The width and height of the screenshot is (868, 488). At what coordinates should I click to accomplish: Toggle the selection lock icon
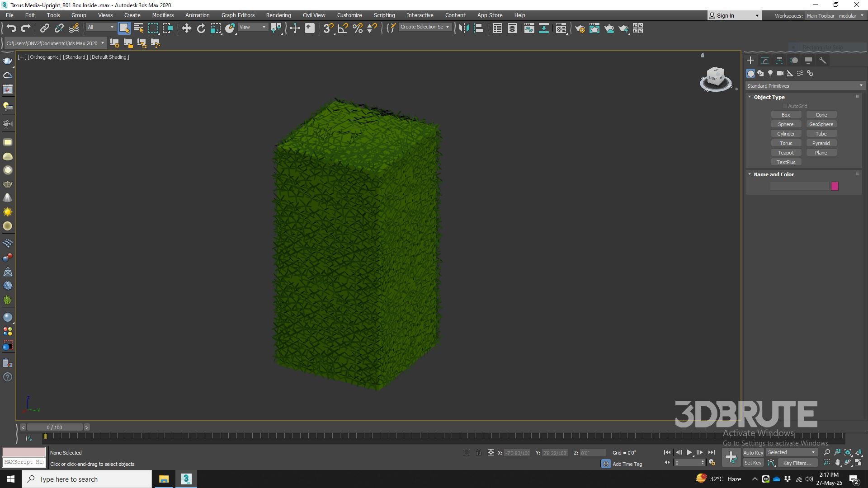[x=479, y=452]
